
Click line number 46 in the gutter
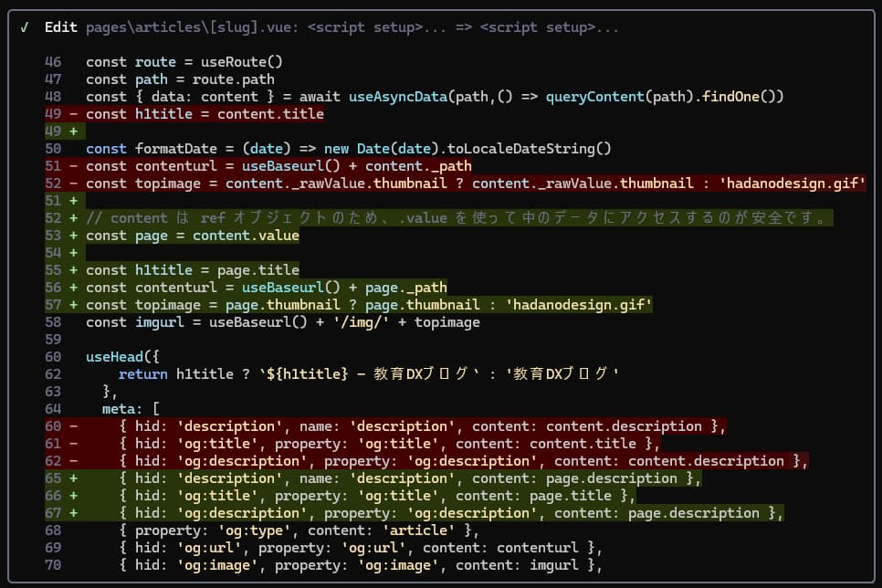(x=52, y=61)
